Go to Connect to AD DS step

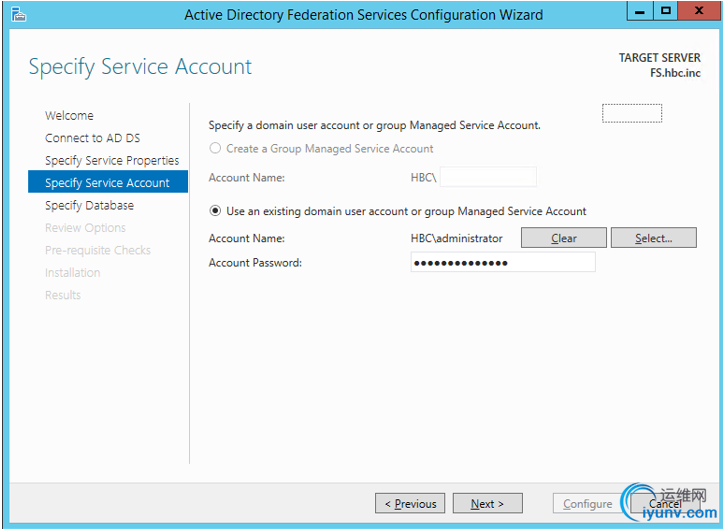[92, 138]
